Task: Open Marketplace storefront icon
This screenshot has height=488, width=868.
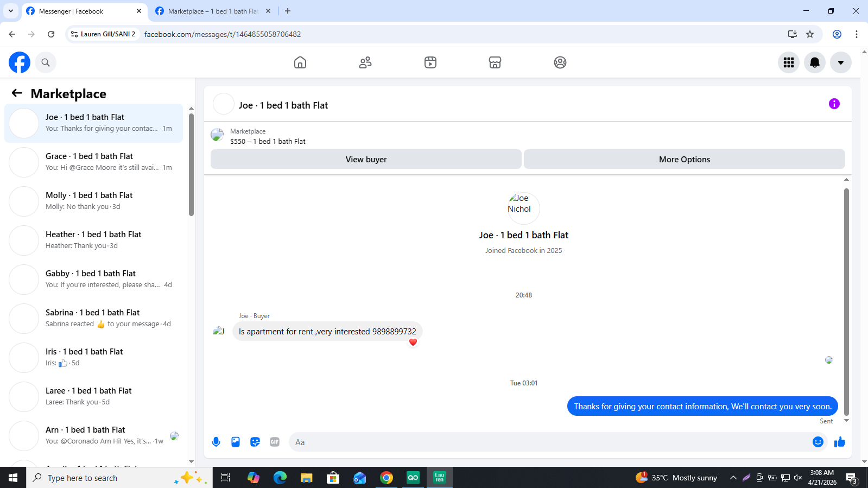Action: coord(495,62)
